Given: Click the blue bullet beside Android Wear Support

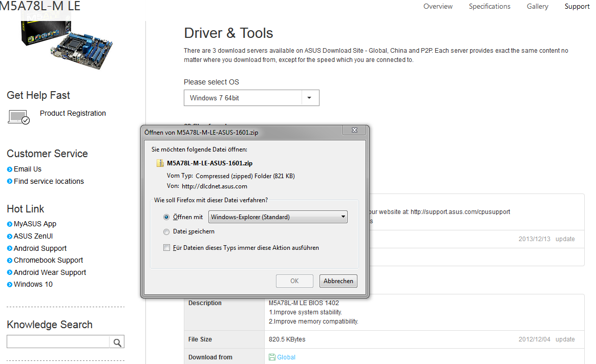Looking at the screenshot, I should point(10,272).
